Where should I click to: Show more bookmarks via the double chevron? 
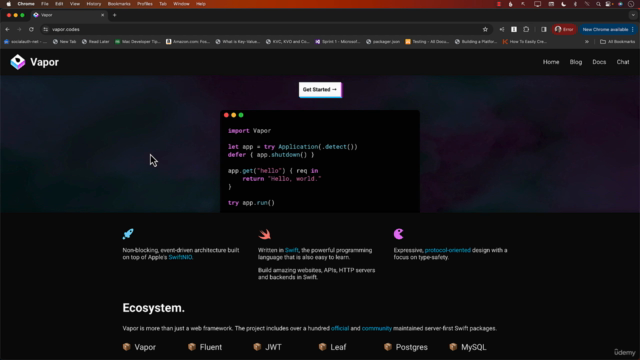point(587,42)
